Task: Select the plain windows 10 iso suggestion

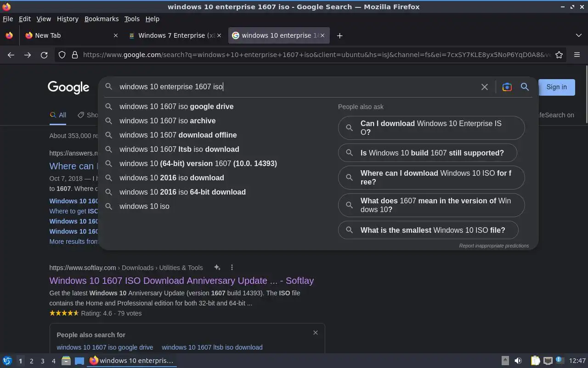Action: click(x=144, y=206)
